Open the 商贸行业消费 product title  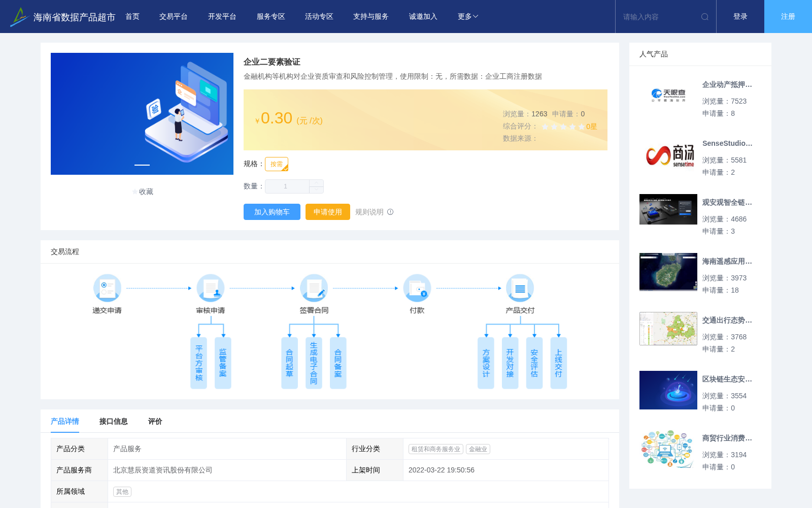click(x=727, y=438)
